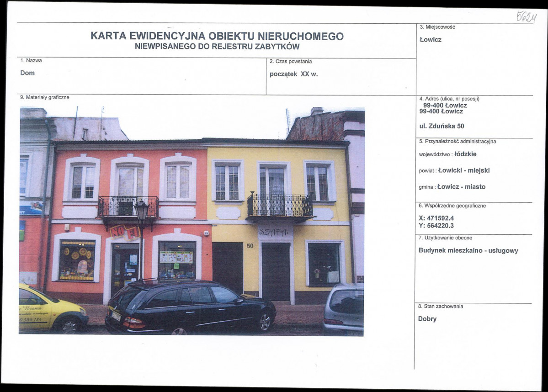Click the label '9. Materiały graficzne'
Image resolution: width=548 pixels, height=392 pixels.
pos(45,97)
